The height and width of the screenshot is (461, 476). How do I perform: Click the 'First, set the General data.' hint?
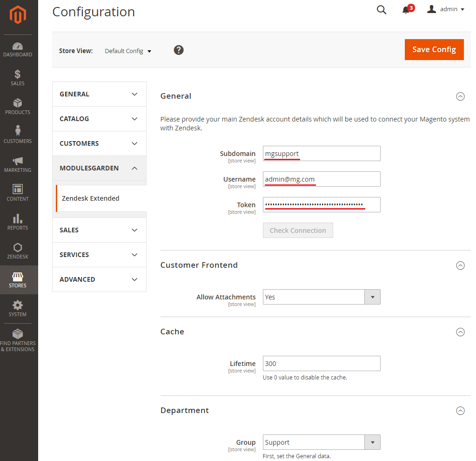296,456
